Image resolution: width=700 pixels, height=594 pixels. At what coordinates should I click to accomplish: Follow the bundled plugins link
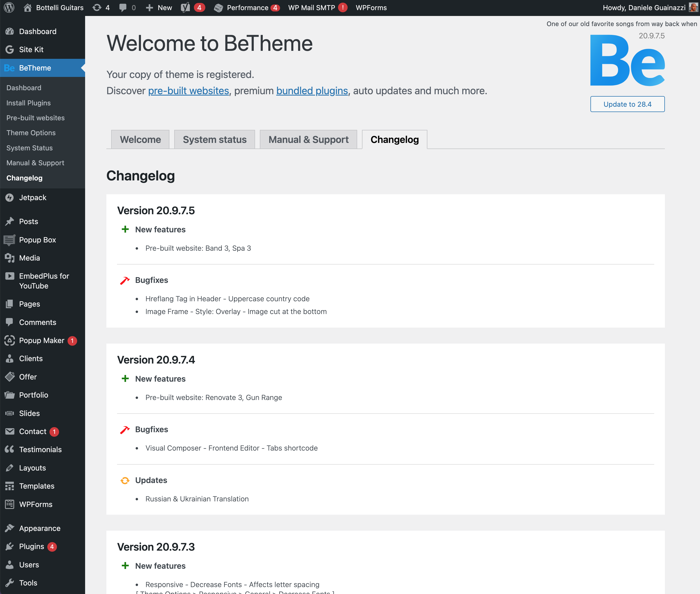(x=312, y=90)
